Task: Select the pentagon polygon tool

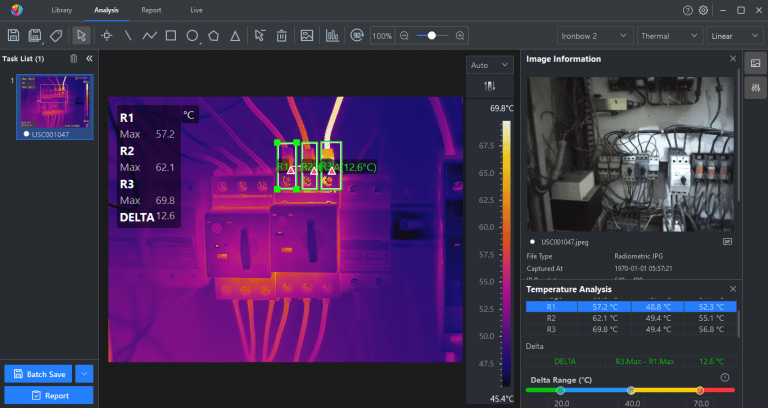Action: [213, 35]
